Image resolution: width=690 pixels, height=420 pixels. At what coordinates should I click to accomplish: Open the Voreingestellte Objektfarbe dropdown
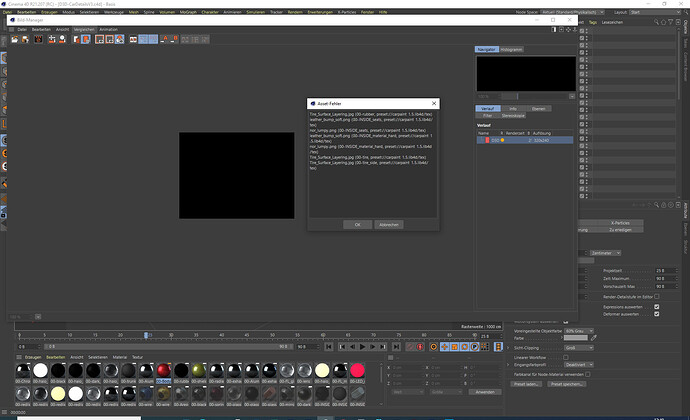click(x=579, y=331)
